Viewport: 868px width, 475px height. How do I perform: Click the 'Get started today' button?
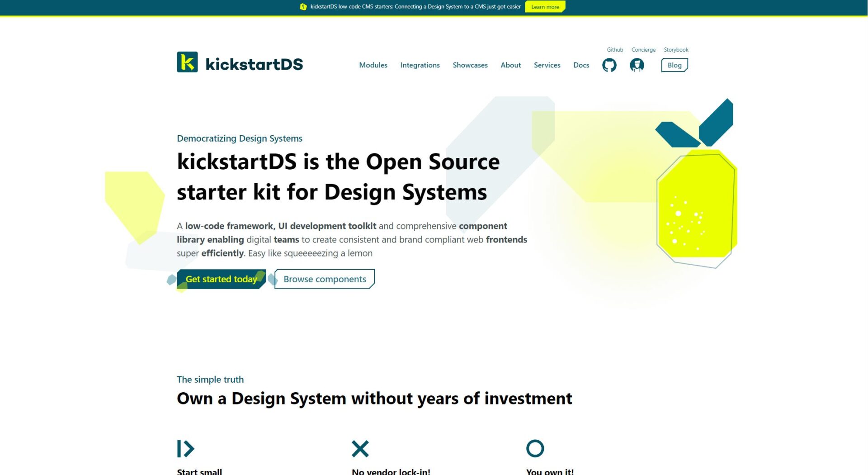tap(221, 279)
